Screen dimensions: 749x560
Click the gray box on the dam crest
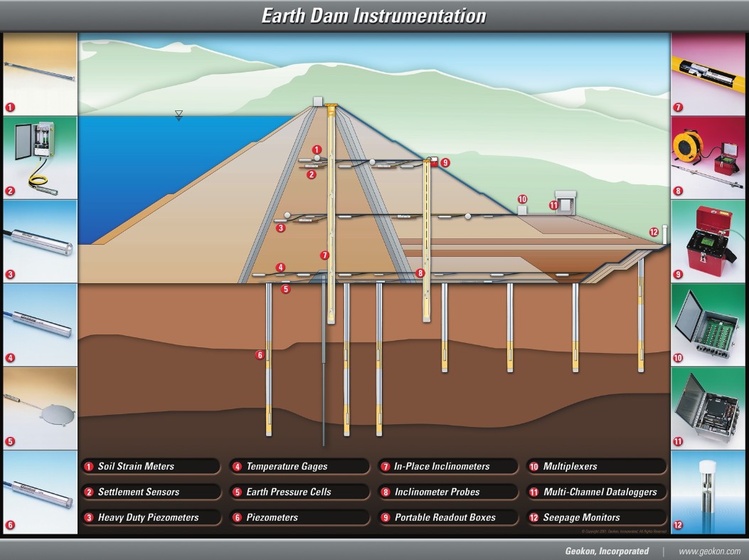click(318, 101)
